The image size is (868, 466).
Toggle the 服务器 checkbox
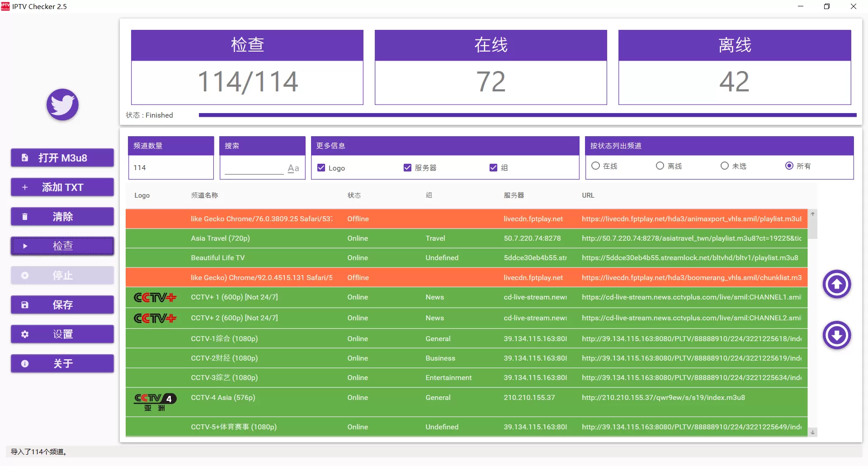pyautogui.click(x=407, y=167)
